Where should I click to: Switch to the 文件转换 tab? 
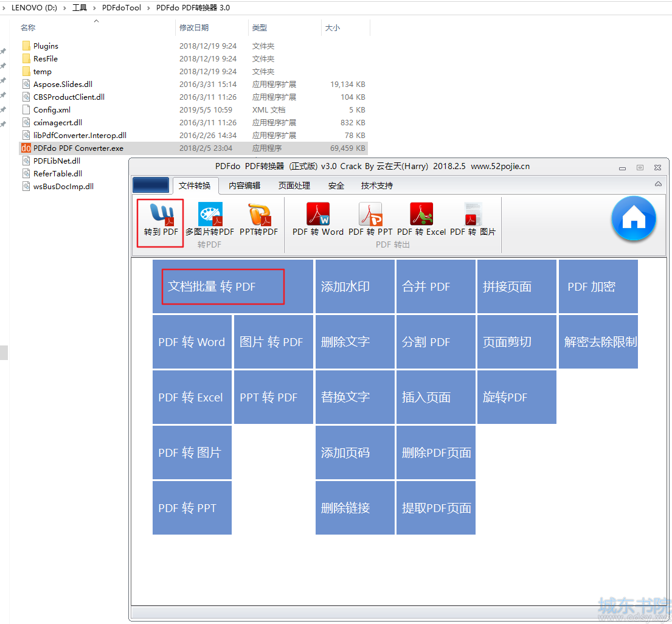(x=195, y=185)
